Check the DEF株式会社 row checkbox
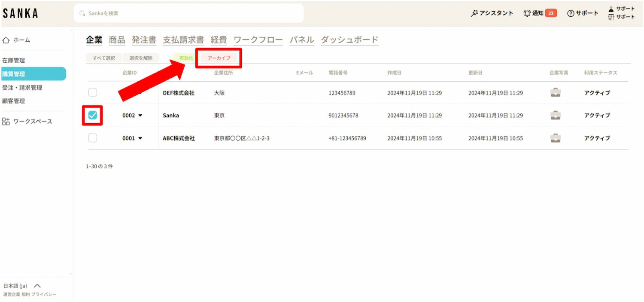644x302 pixels. pos(93,93)
